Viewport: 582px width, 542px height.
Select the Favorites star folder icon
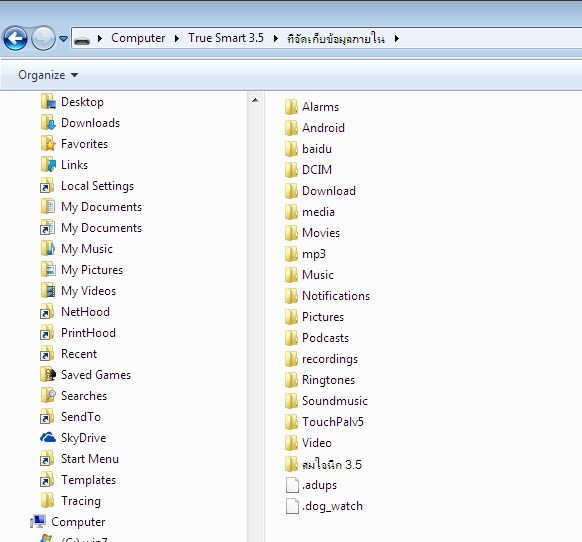pos(48,143)
